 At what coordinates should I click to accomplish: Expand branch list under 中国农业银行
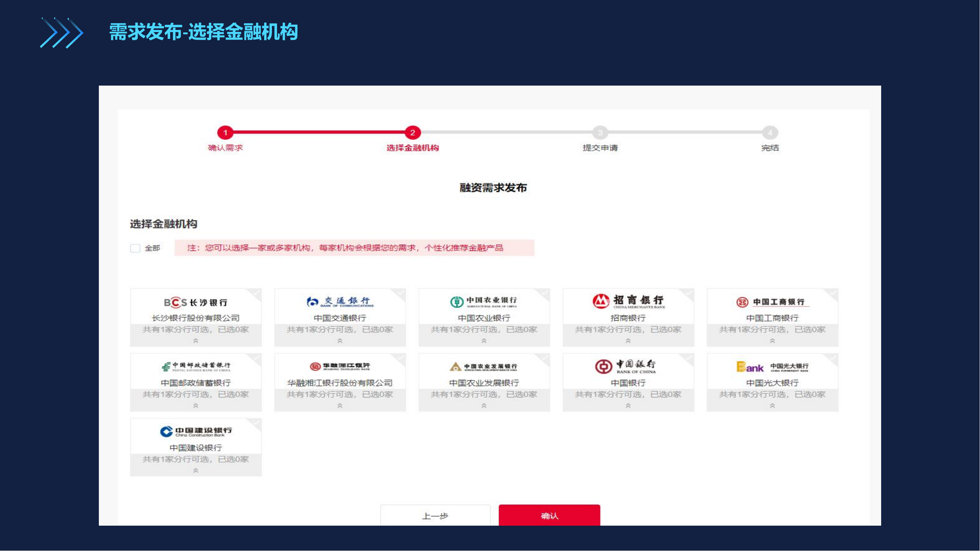(x=484, y=341)
